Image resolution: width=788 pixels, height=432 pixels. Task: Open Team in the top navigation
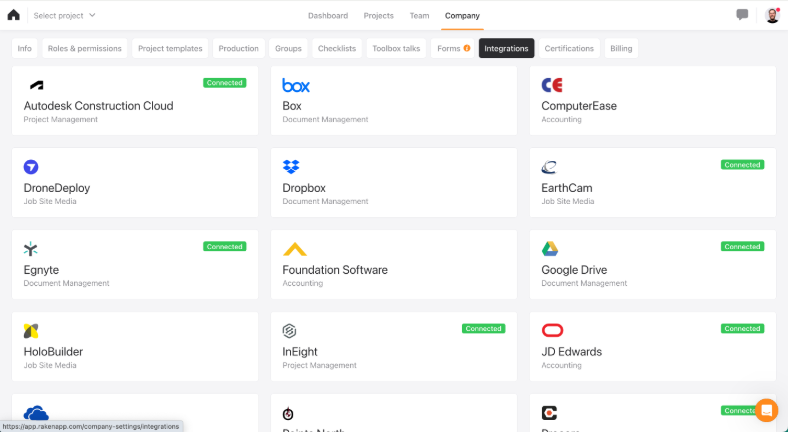click(x=419, y=15)
